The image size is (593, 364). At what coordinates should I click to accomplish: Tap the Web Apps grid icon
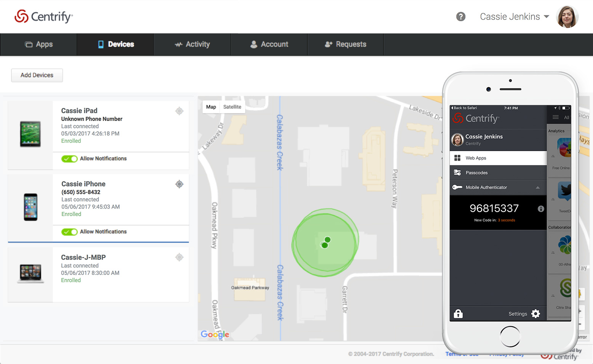pyautogui.click(x=457, y=158)
